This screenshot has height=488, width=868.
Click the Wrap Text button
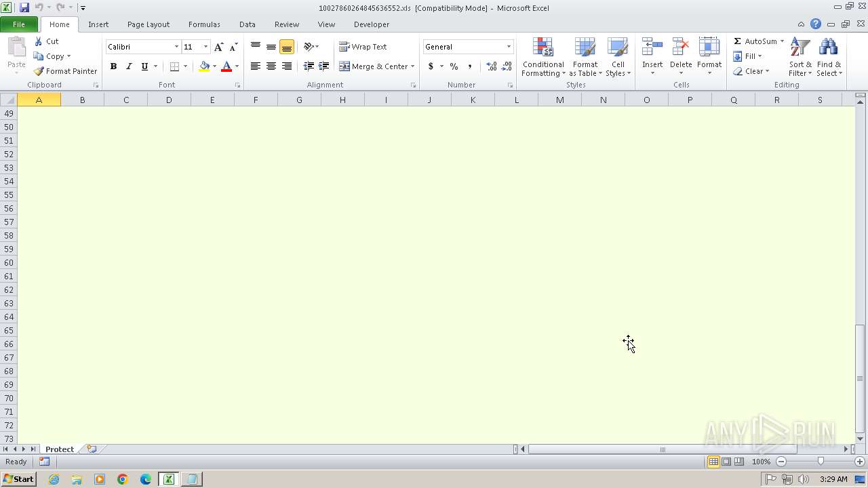click(363, 47)
